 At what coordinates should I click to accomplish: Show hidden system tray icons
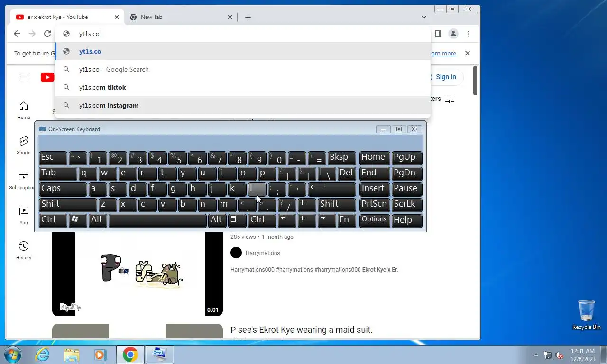point(536,355)
